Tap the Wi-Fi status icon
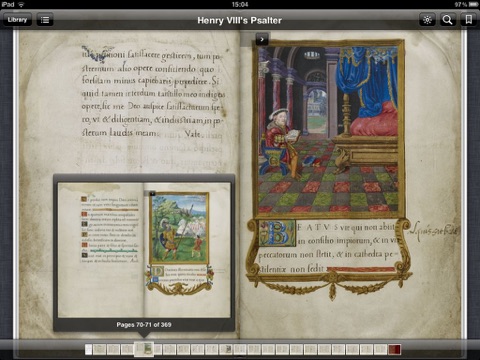The height and width of the screenshot is (360, 480). (x=21, y=4)
